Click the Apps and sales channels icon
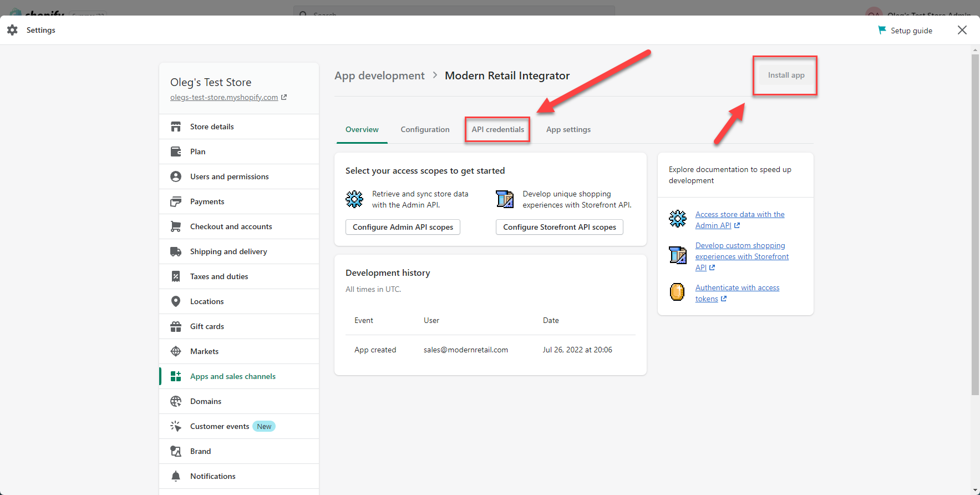 click(x=176, y=376)
